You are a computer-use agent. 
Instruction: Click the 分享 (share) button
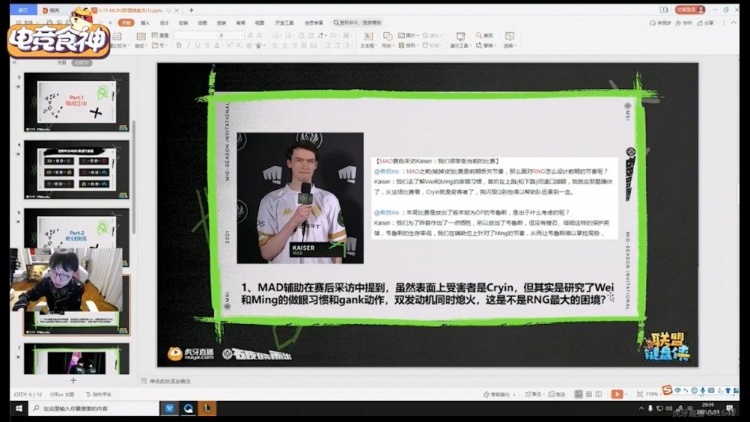(x=706, y=22)
